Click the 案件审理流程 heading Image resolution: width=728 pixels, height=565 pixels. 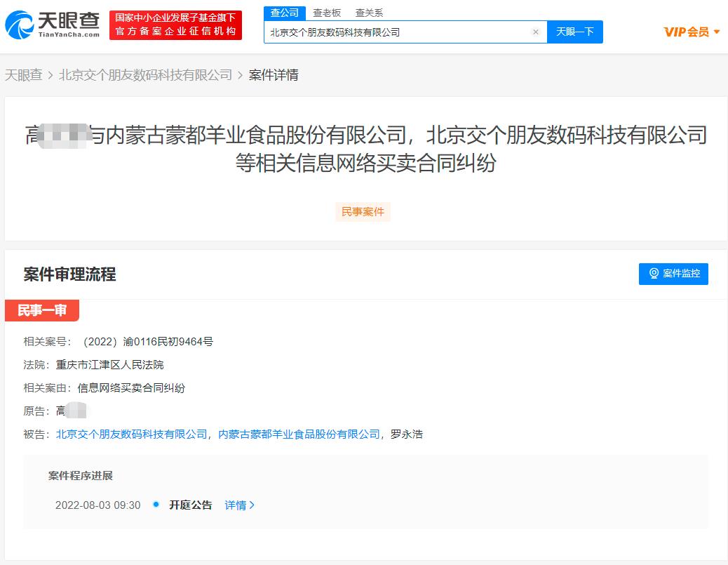pos(69,274)
